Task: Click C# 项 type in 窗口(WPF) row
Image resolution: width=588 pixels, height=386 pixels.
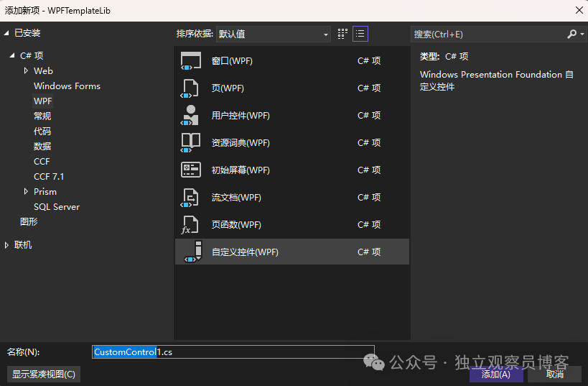Action: click(369, 61)
